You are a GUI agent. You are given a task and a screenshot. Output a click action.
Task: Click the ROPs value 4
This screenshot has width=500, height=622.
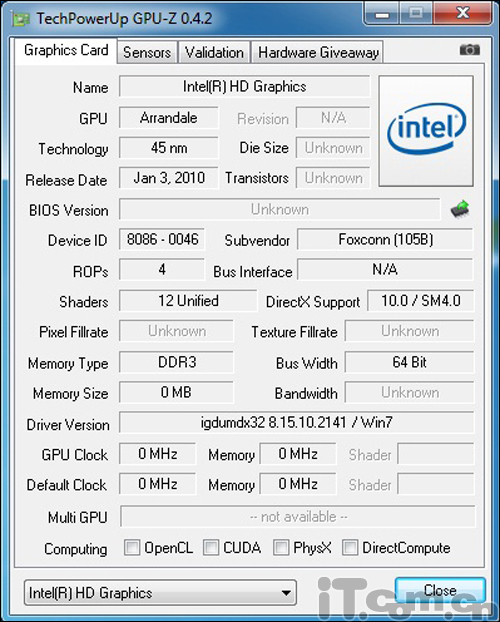pos(162,270)
